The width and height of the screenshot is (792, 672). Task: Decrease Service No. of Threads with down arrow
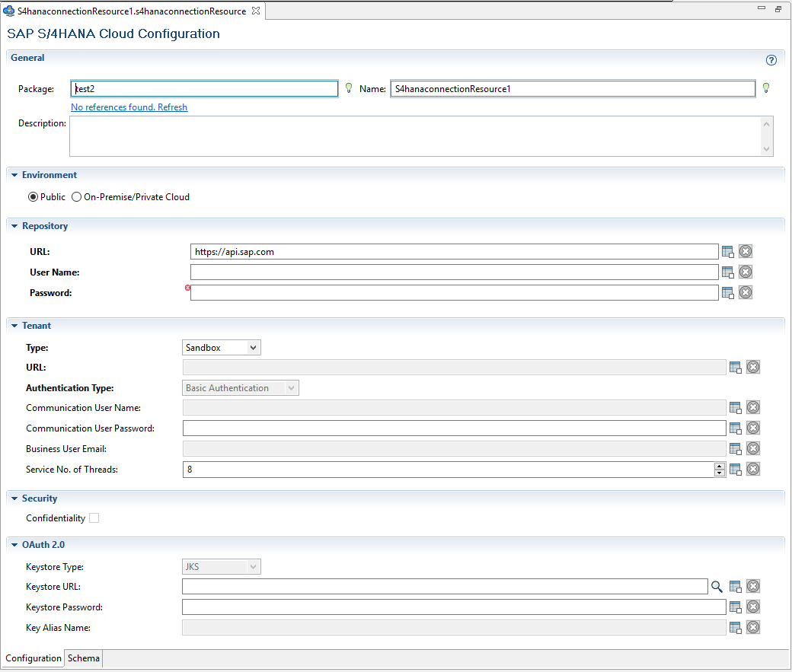720,473
